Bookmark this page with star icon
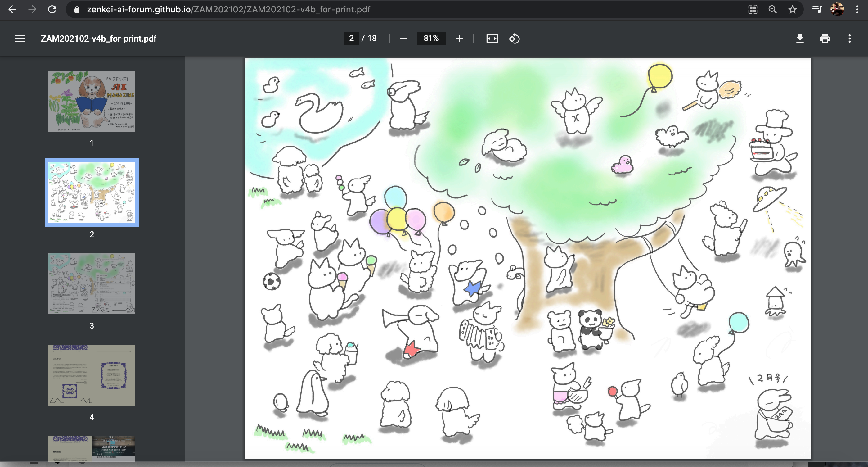The height and width of the screenshot is (467, 868). coord(793,9)
